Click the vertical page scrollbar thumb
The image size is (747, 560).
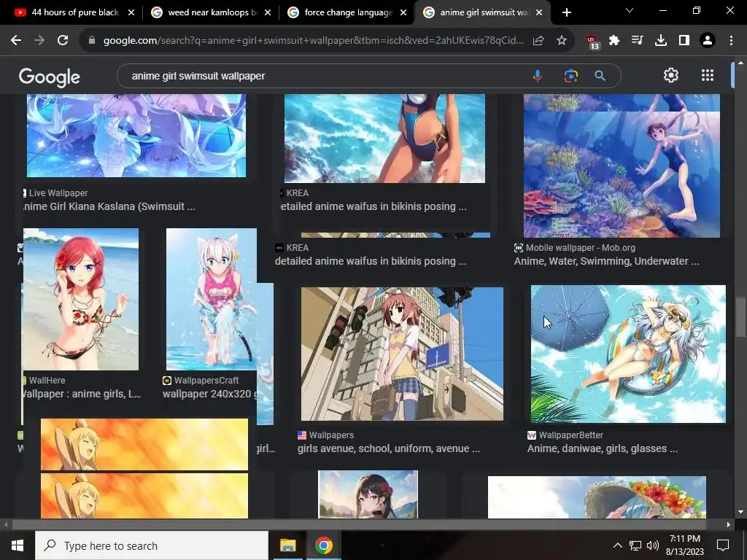(x=740, y=317)
